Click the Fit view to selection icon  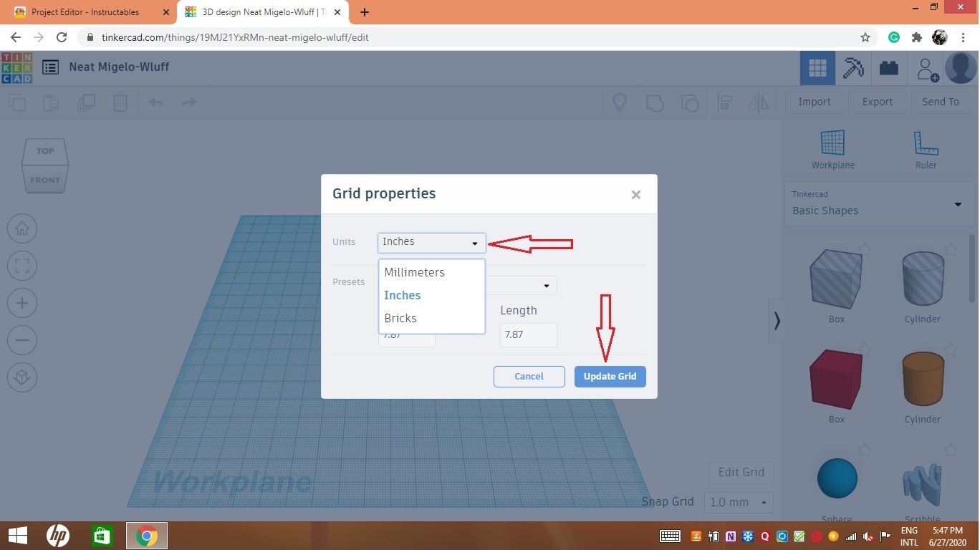22,265
